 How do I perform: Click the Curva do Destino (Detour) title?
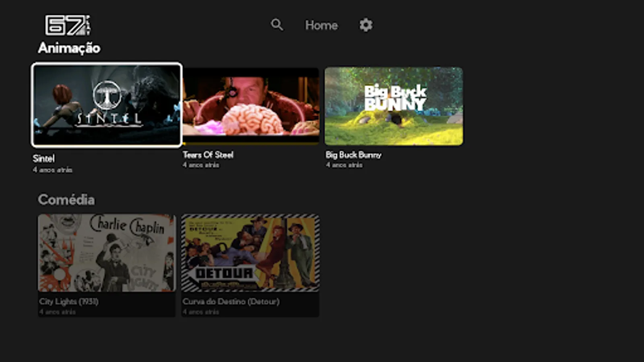tap(231, 301)
